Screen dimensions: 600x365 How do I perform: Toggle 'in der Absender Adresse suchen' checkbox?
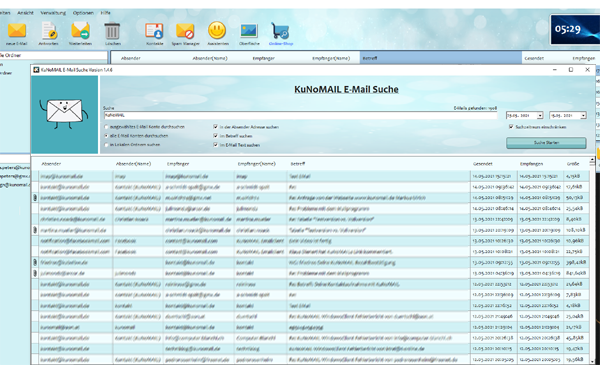point(215,127)
